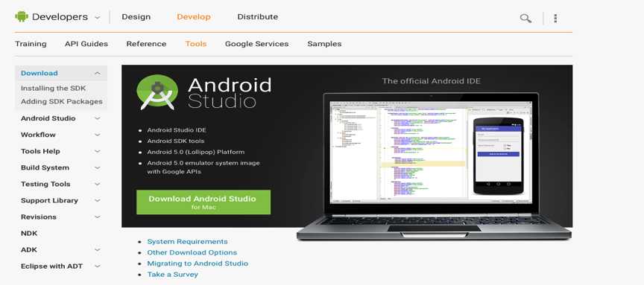Select Download in the sidebar
The height and width of the screenshot is (285, 644).
click(40, 73)
